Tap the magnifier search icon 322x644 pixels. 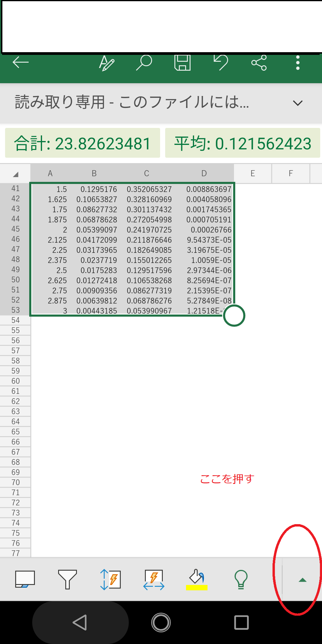point(144,63)
